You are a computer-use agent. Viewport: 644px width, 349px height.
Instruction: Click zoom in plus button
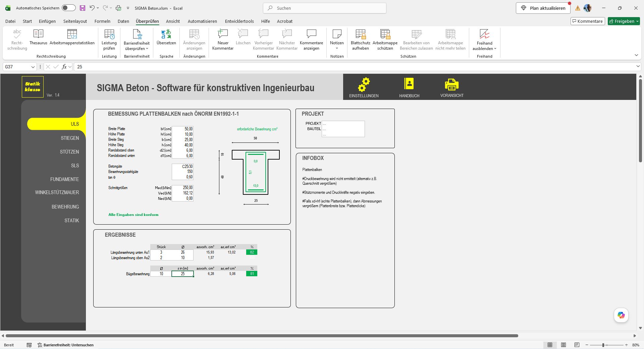[626, 345]
